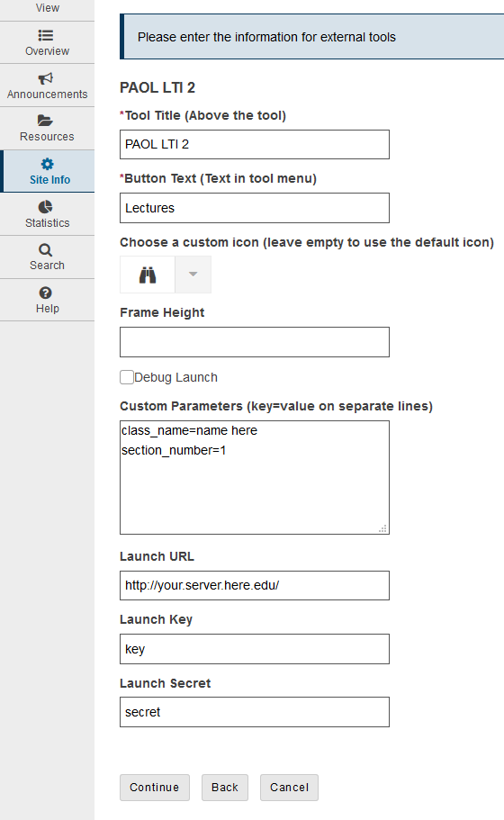Cancel the external tool setup
This screenshot has height=820, width=504.
coord(289,788)
